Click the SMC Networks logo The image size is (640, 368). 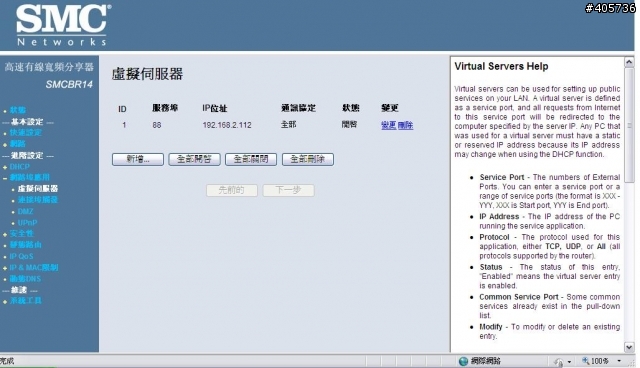[63, 25]
